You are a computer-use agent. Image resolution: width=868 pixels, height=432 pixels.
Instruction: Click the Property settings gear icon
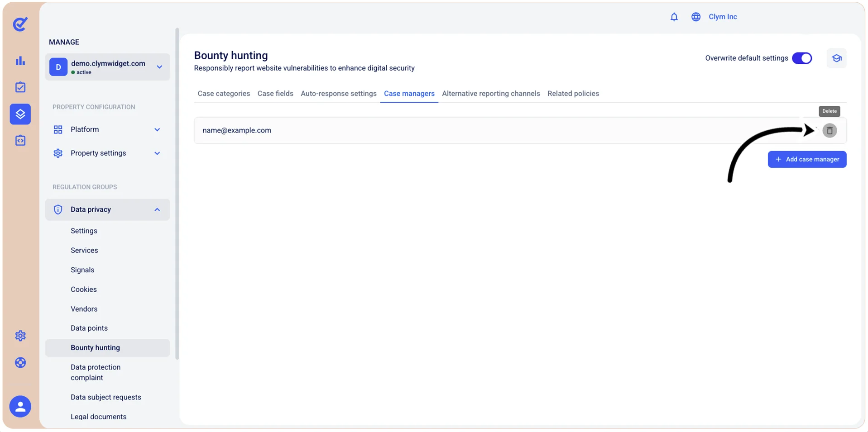coord(58,153)
